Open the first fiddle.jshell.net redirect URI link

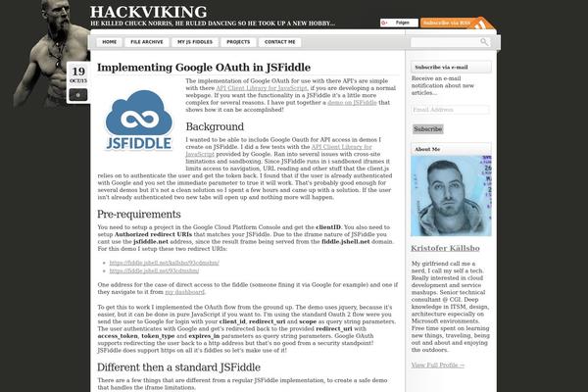pos(165,263)
